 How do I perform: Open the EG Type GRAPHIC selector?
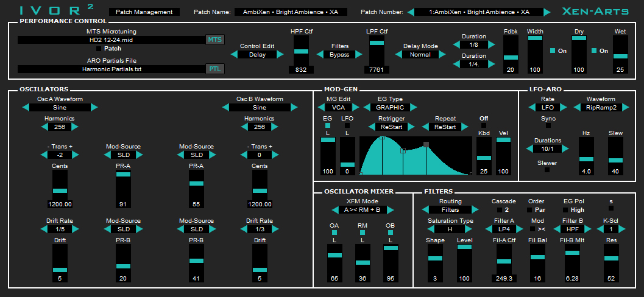[x=391, y=108]
